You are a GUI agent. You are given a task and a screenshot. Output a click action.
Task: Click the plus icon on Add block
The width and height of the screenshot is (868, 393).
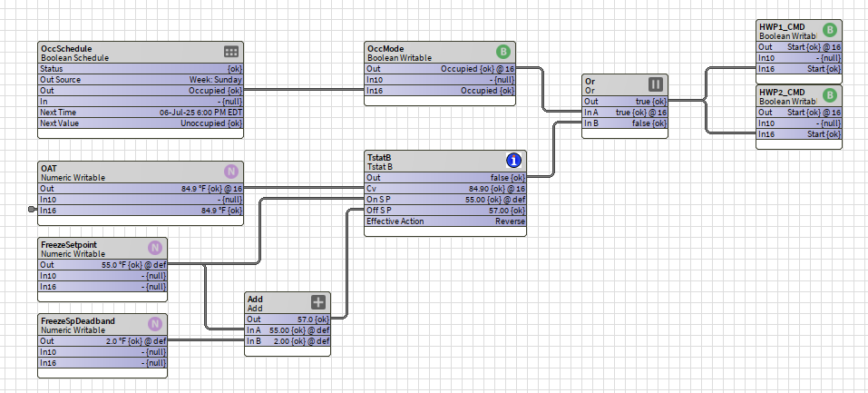318,303
